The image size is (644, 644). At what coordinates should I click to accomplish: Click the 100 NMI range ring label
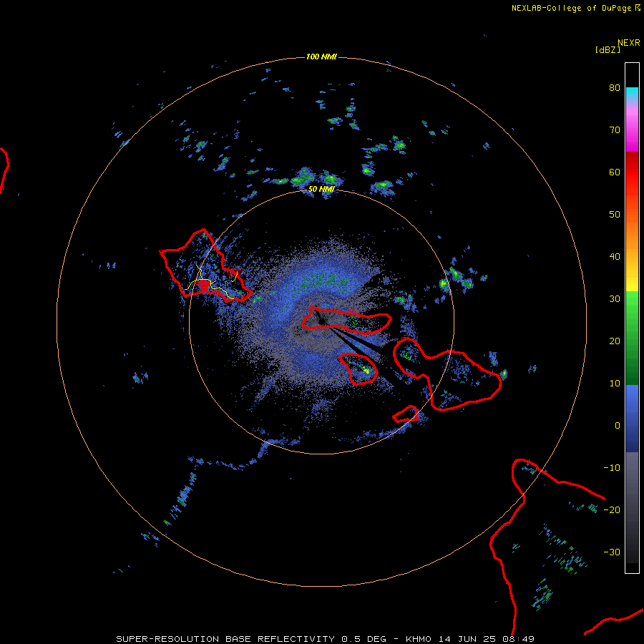click(321, 57)
